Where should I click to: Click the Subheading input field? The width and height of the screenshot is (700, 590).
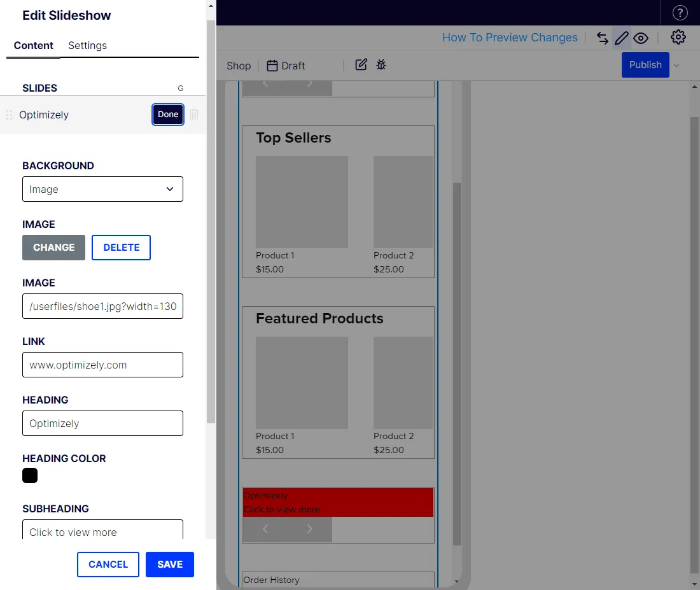click(102, 530)
